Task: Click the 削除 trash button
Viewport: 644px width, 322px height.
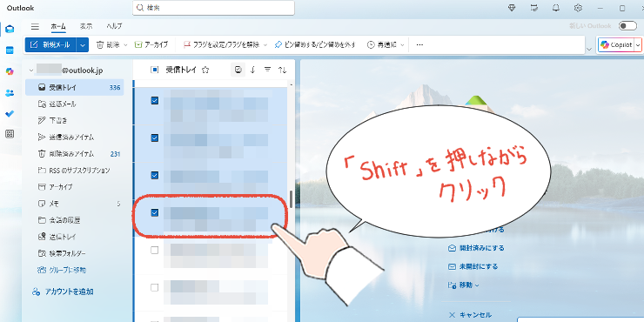Action: (108, 44)
